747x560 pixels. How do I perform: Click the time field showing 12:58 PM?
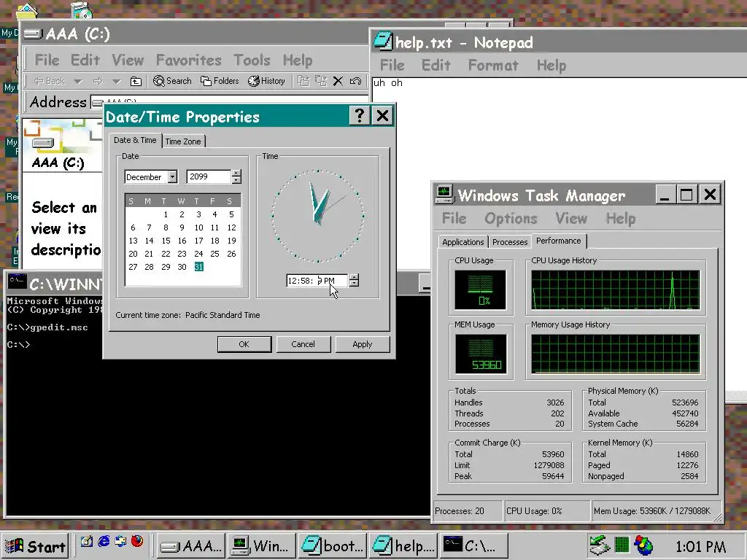click(317, 281)
